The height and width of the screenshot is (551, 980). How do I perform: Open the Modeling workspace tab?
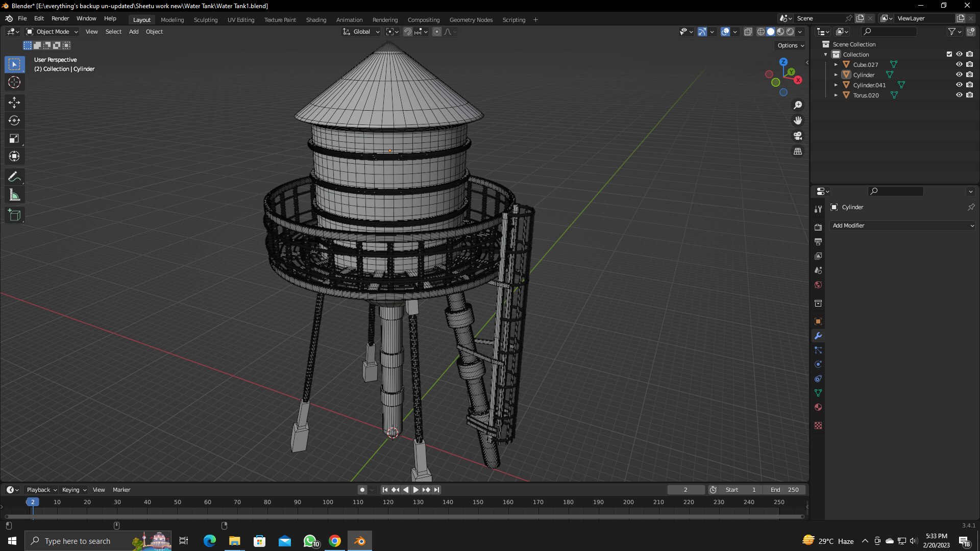(x=172, y=20)
